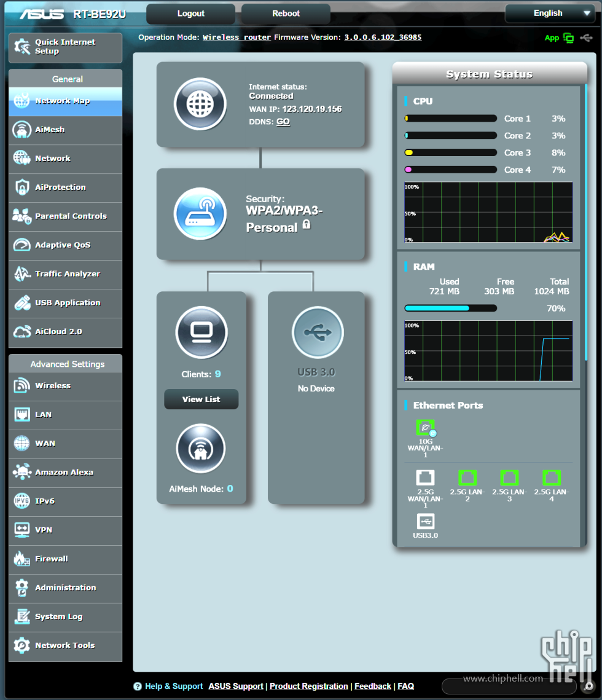Click the Core 1 CPU usage bar

tap(451, 119)
